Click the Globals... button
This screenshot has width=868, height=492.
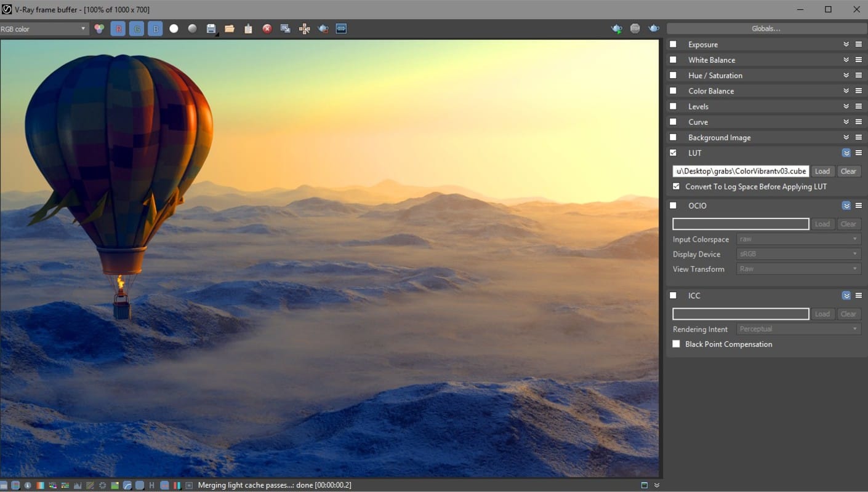point(765,28)
